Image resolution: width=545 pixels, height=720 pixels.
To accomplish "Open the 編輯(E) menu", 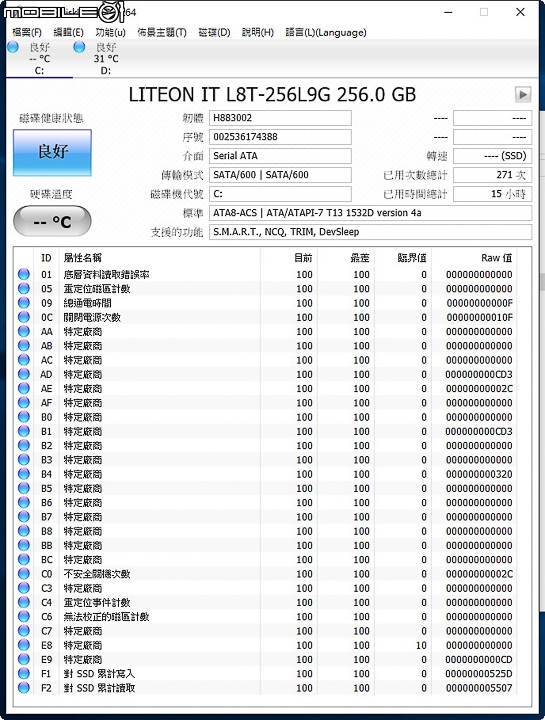I will coord(68,33).
